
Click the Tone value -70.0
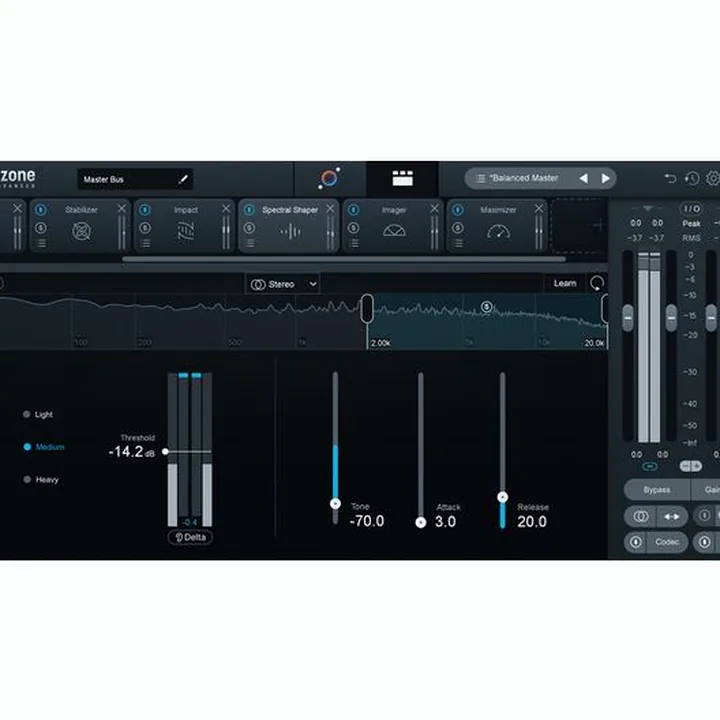point(367,521)
